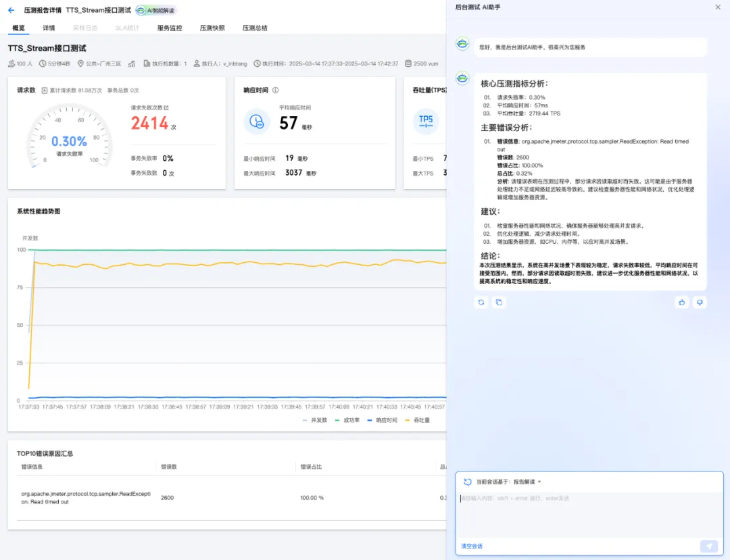Open the 请求失败次数 external link icon

166,107
